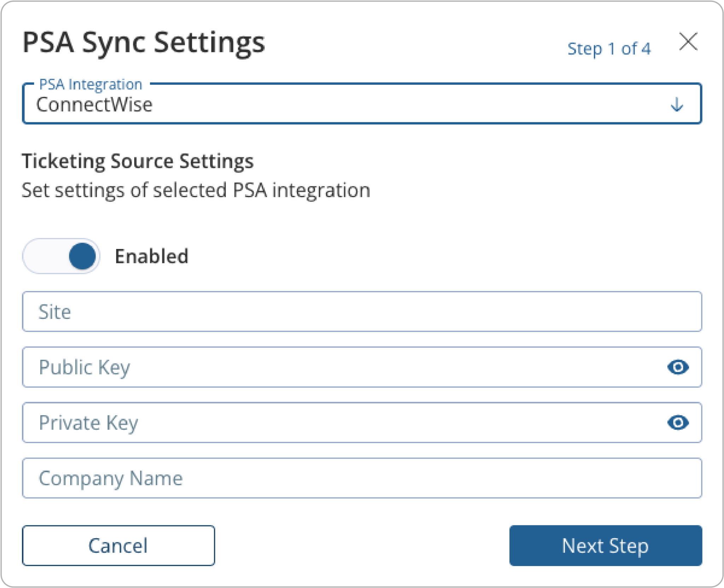
Task: Cancel the PSA sync configuration
Action: click(119, 546)
